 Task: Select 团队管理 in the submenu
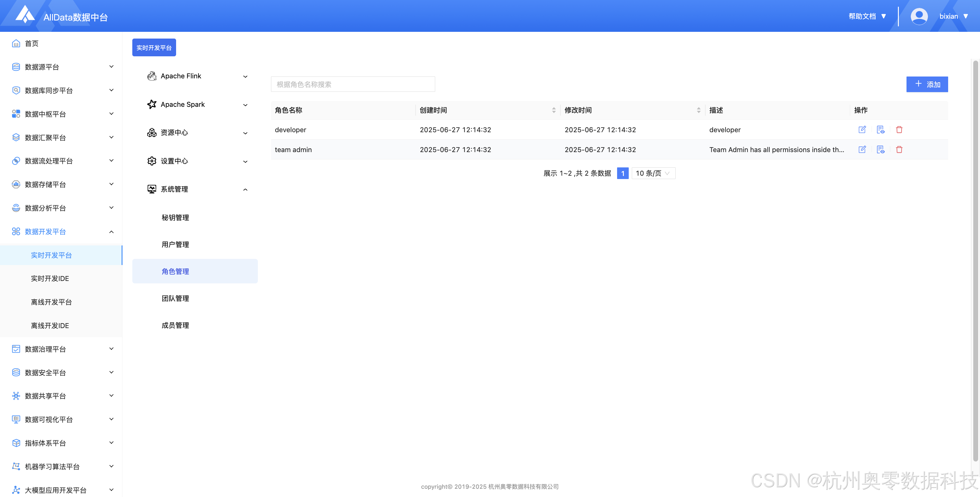click(x=175, y=298)
